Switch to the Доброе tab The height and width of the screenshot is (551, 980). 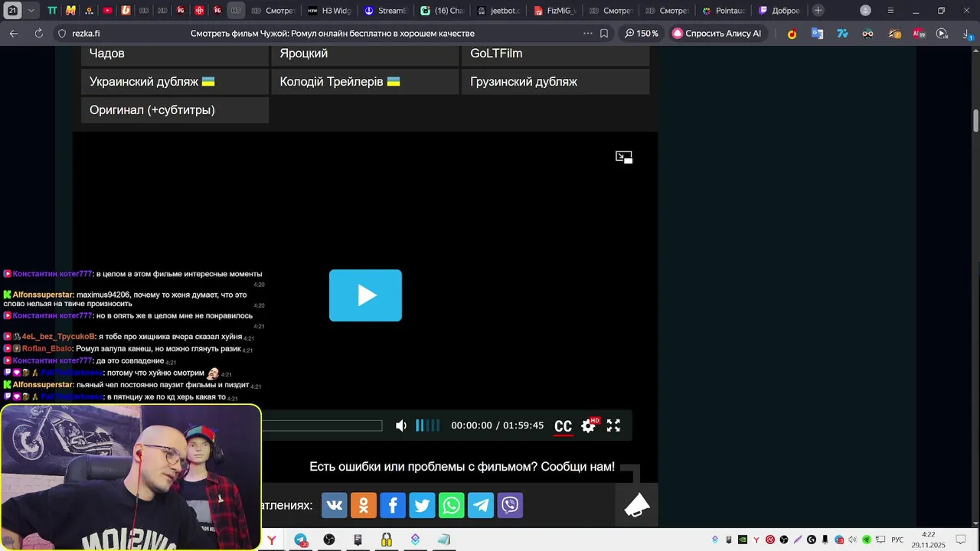(779, 11)
